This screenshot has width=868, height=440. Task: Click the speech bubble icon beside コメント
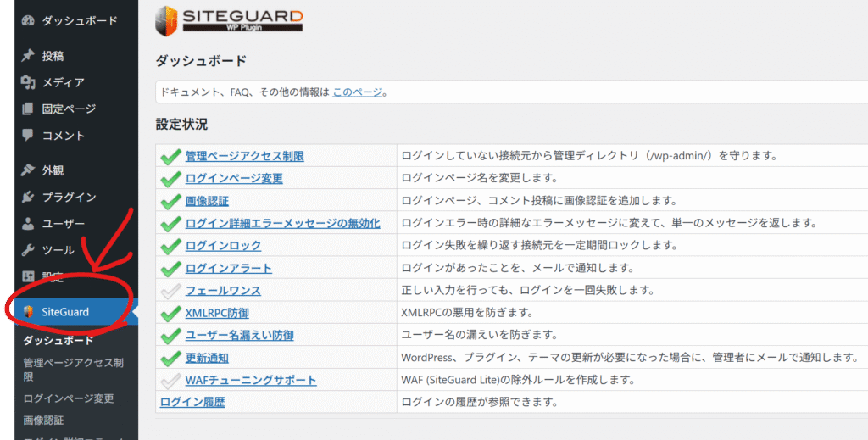coord(28,135)
